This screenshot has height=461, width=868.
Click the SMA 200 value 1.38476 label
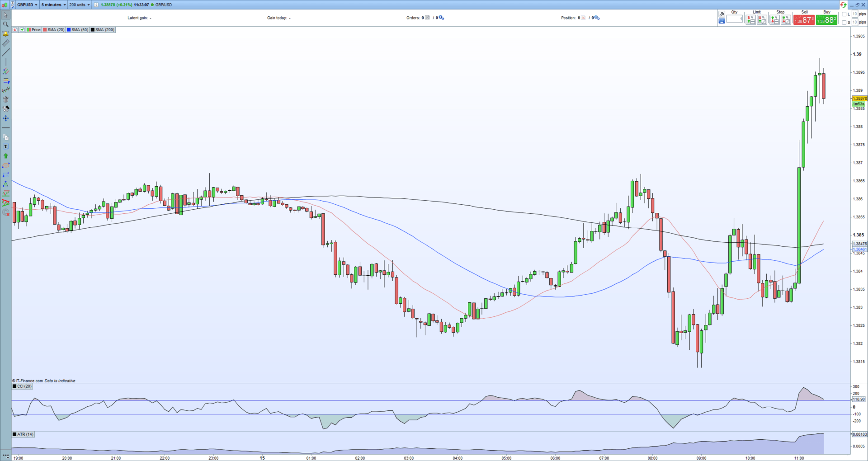[860, 244]
